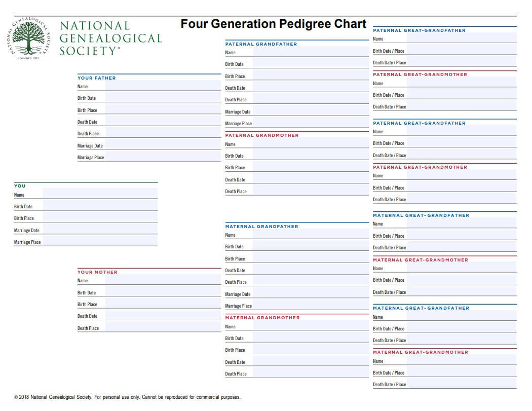This screenshot has width=532, height=411.
Task: Click Maternal Grandmother's Birth Place field
Action: point(311,349)
